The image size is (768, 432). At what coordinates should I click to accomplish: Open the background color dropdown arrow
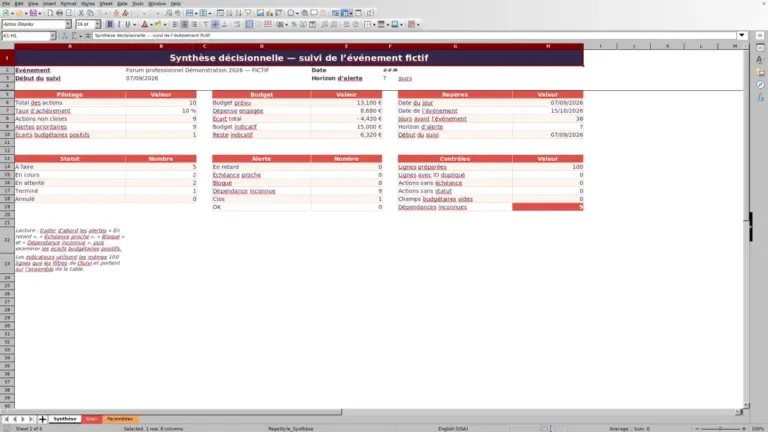[165, 24]
